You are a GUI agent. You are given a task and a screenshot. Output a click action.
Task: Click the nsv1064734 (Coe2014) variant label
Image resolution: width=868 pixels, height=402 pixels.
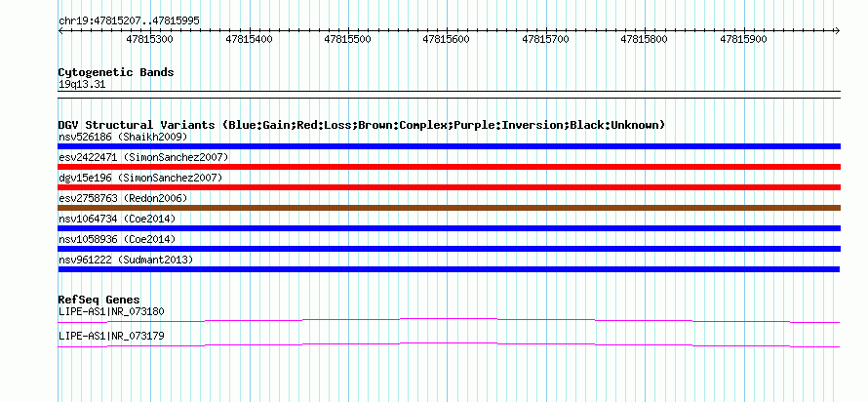pos(117,219)
